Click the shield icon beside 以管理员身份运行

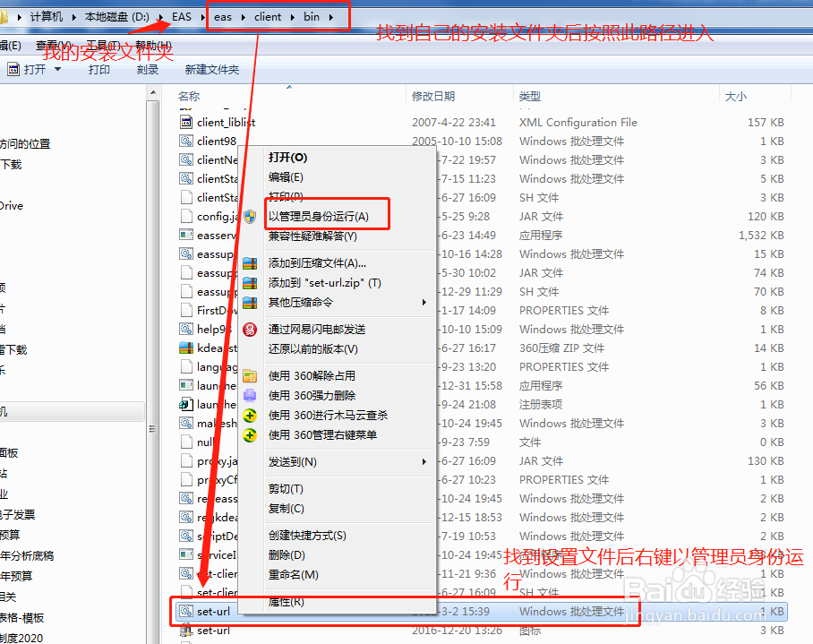[x=249, y=217]
